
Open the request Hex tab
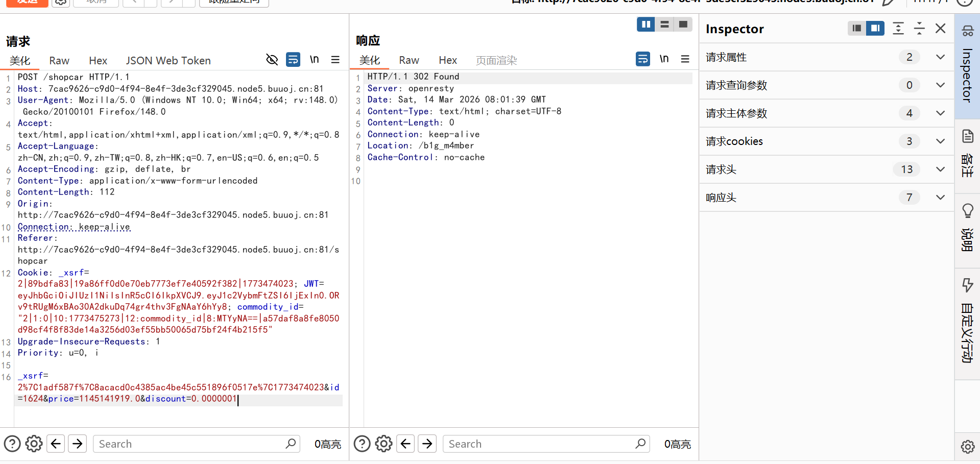click(x=98, y=61)
